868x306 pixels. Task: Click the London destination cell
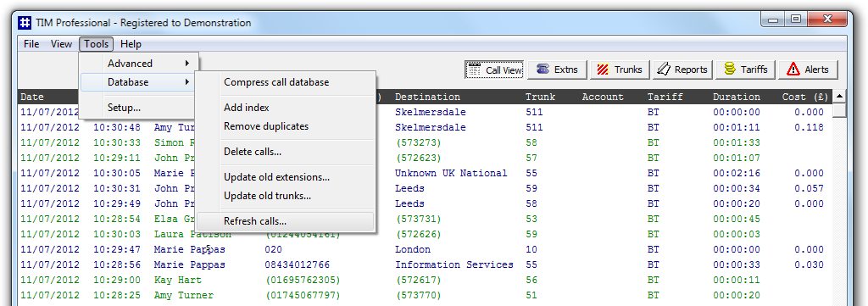click(x=413, y=249)
